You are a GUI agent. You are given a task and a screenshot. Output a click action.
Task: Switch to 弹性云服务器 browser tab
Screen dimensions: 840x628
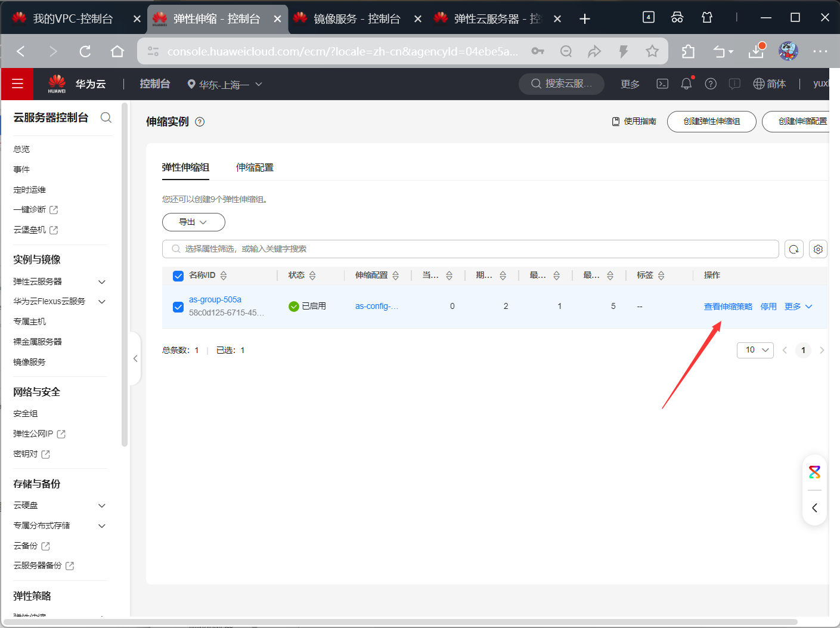click(x=498, y=19)
